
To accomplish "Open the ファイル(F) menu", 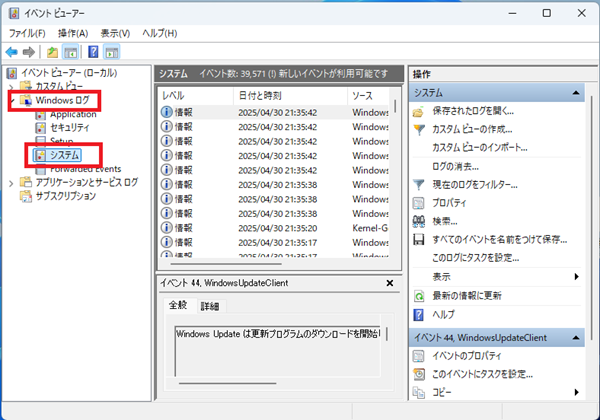I will click(x=27, y=33).
